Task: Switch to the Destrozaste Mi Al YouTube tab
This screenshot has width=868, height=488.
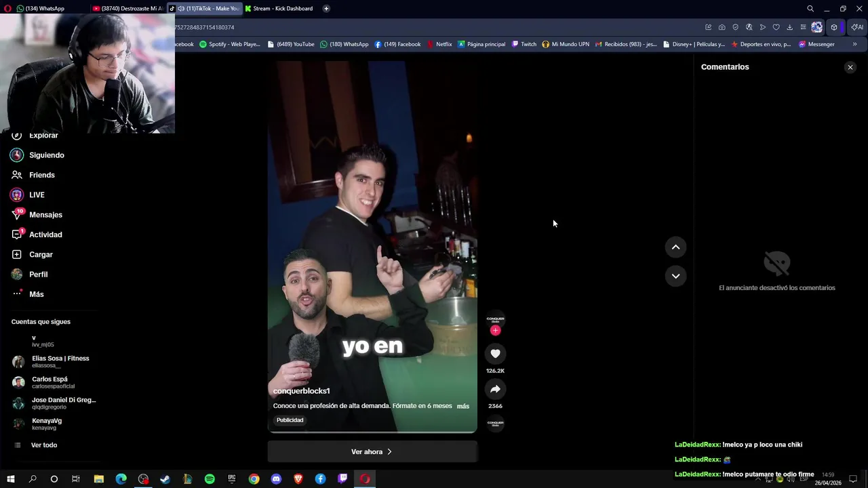Action: [127, 8]
